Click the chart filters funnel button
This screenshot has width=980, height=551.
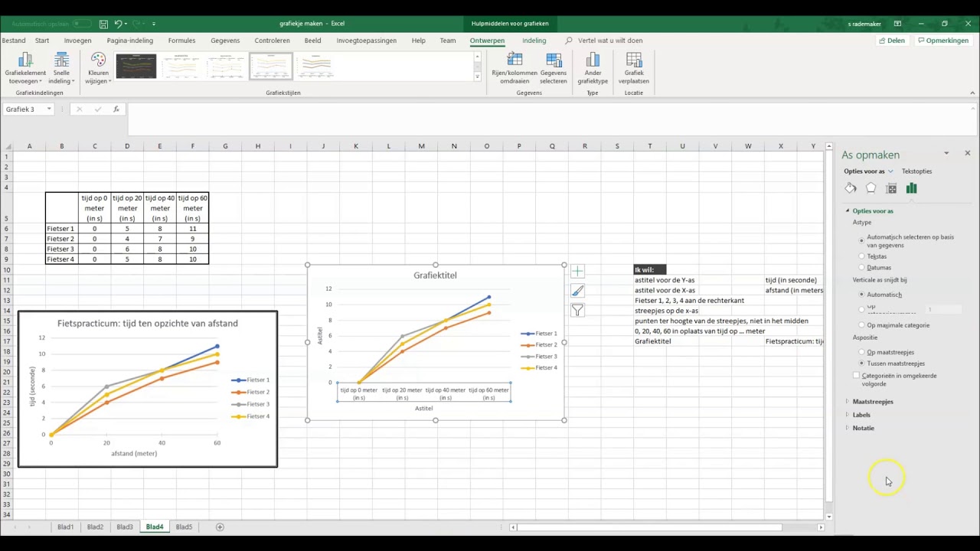(x=577, y=310)
